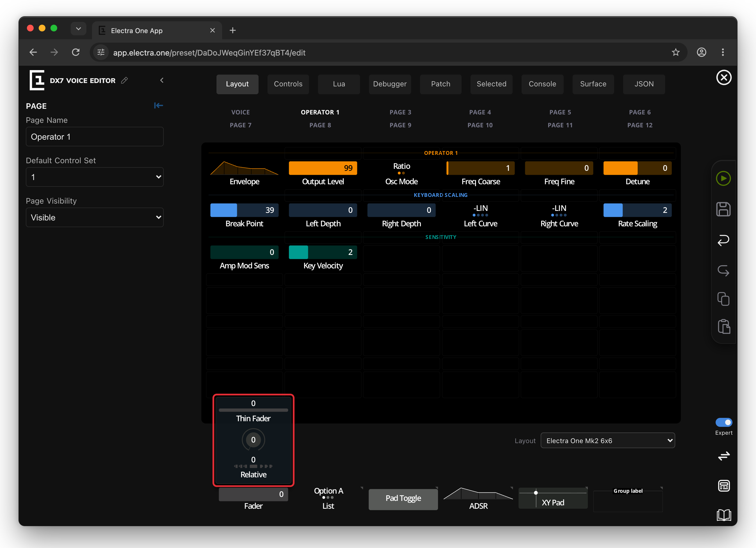
Task: Pick the Option A List control type
Action: tap(328, 498)
